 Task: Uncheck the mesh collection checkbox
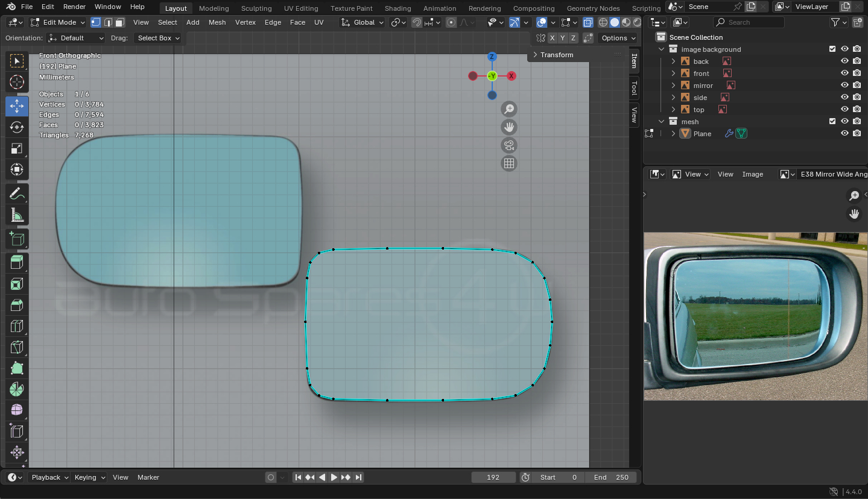tap(832, 122)
